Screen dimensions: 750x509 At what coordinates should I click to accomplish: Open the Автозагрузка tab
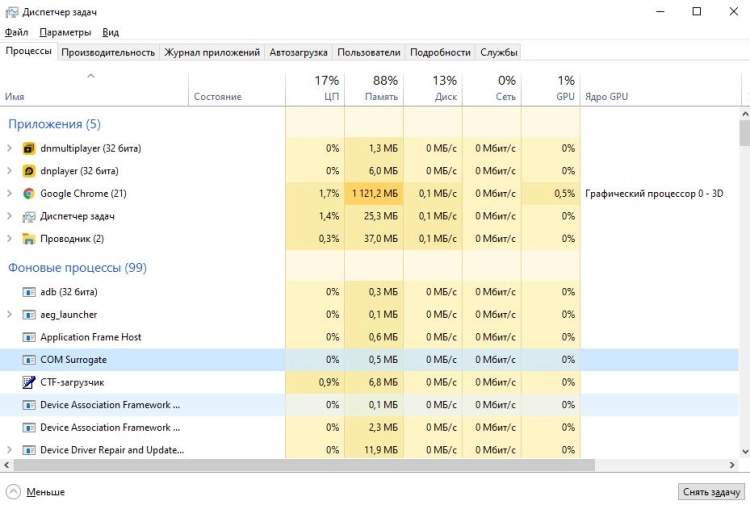click(298, 52)
